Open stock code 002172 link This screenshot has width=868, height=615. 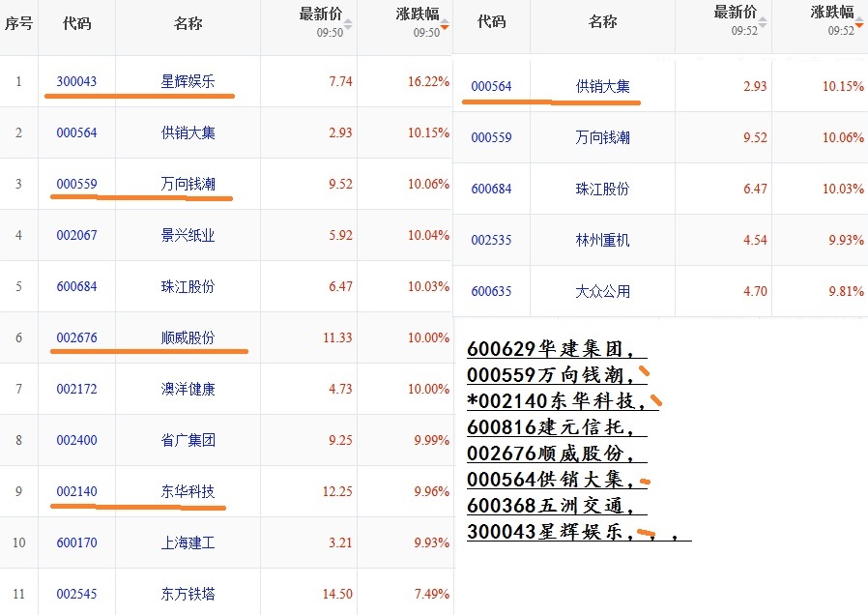point(76,389)
